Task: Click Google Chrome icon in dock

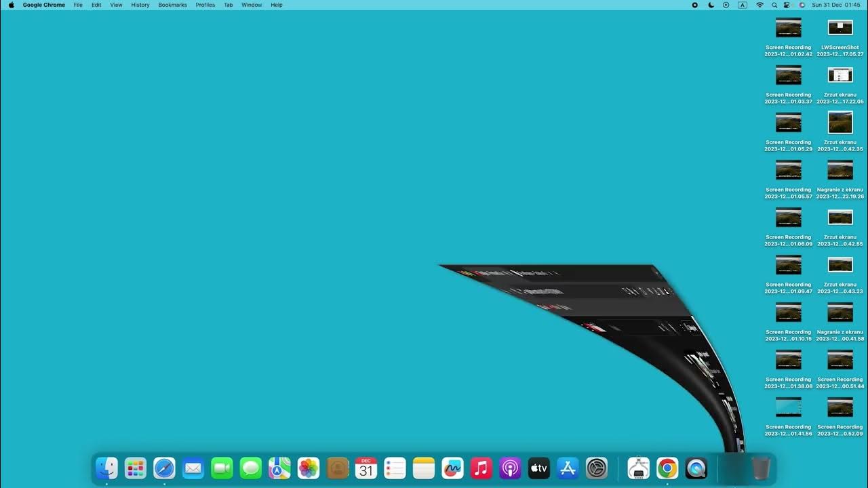Action: pyautogui.click(x=667, y=468)
